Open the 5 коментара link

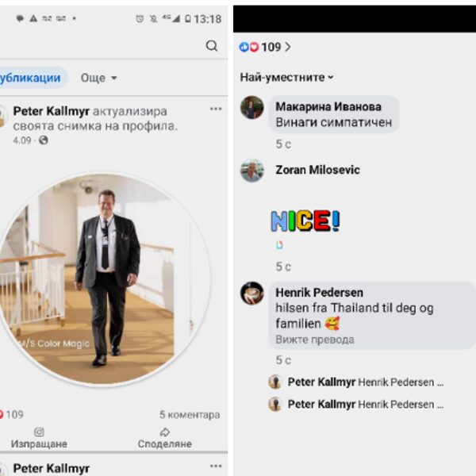(x=190, y=414)
